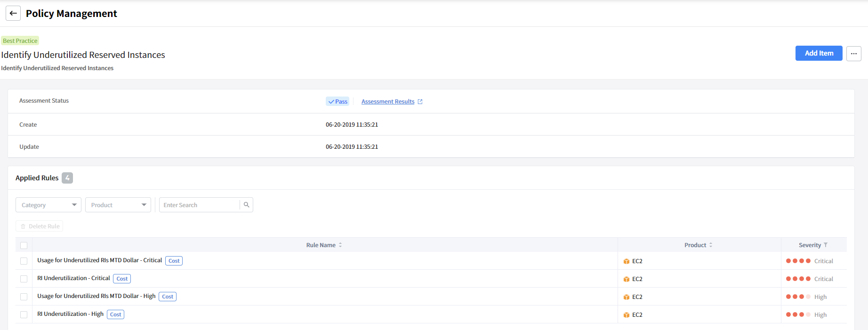Screen dimensions: 868x330
Task: Click the Best Practice label tag
Action: (20, 41)
